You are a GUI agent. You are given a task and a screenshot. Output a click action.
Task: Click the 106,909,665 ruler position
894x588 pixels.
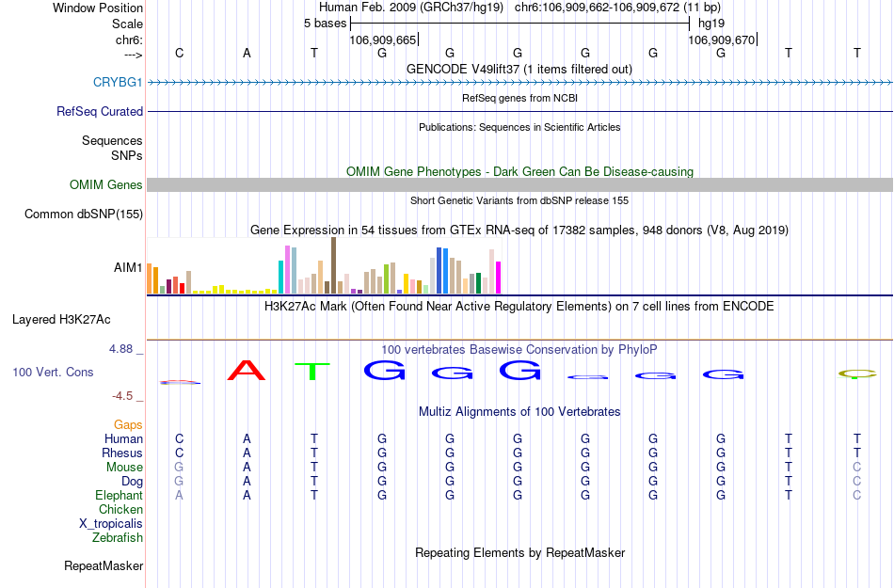click(383, 40)
